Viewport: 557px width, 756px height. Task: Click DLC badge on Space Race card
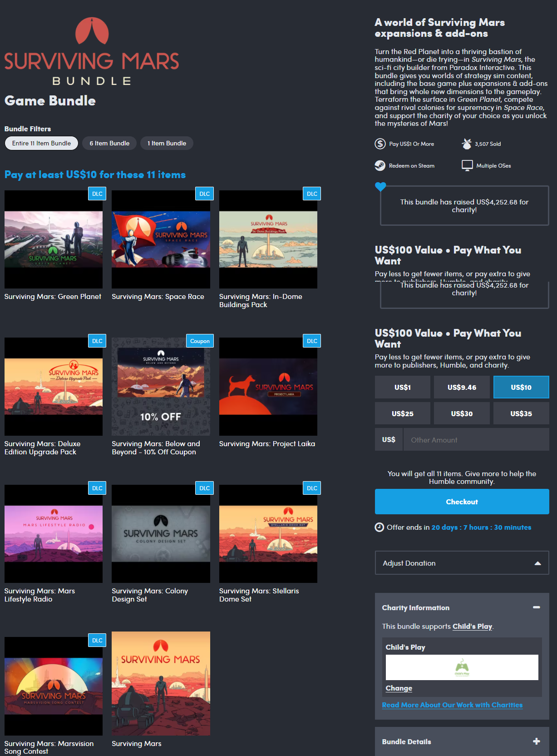(205, 194)
